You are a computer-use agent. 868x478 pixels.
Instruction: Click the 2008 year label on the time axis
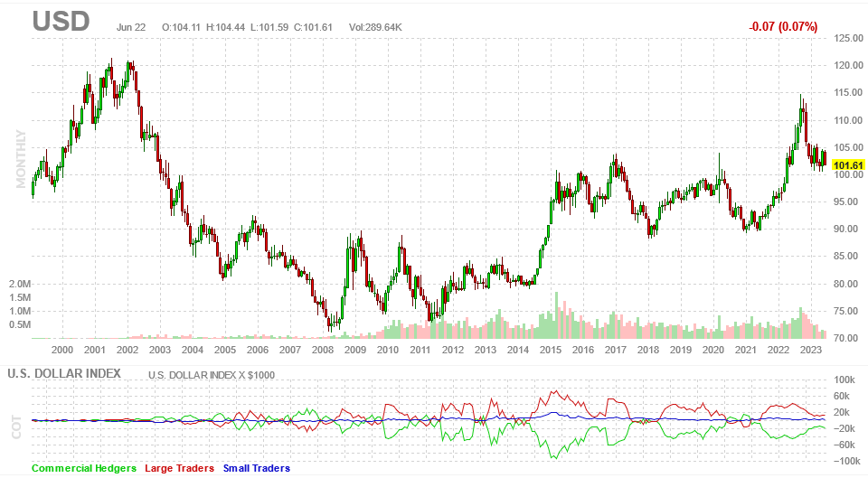point(322,350)
